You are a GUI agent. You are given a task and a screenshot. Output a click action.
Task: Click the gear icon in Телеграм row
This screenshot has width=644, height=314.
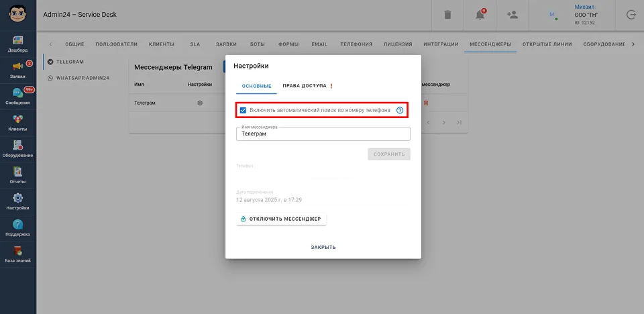[200, 103]
